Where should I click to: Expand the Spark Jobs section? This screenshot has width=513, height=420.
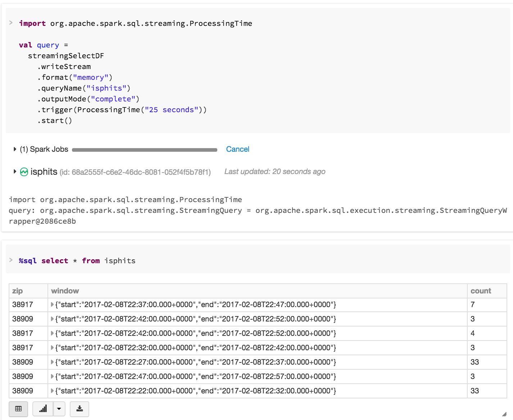pos(15,149)
